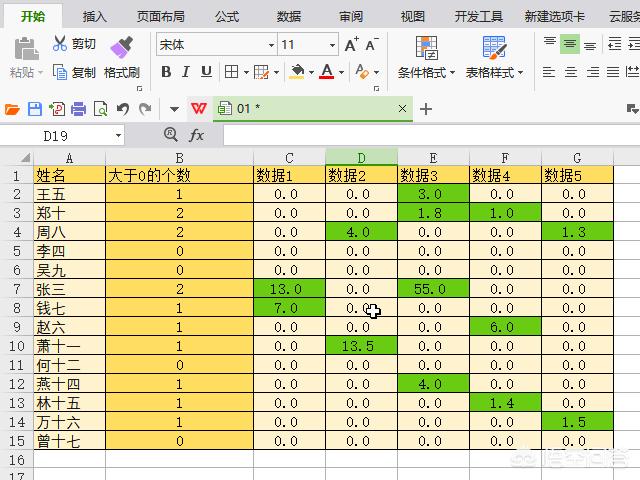Image resolution: width=640 pixels, height=480 pixels.
Task: Click the draw border table icon
Action: click(x=261, y=72)
